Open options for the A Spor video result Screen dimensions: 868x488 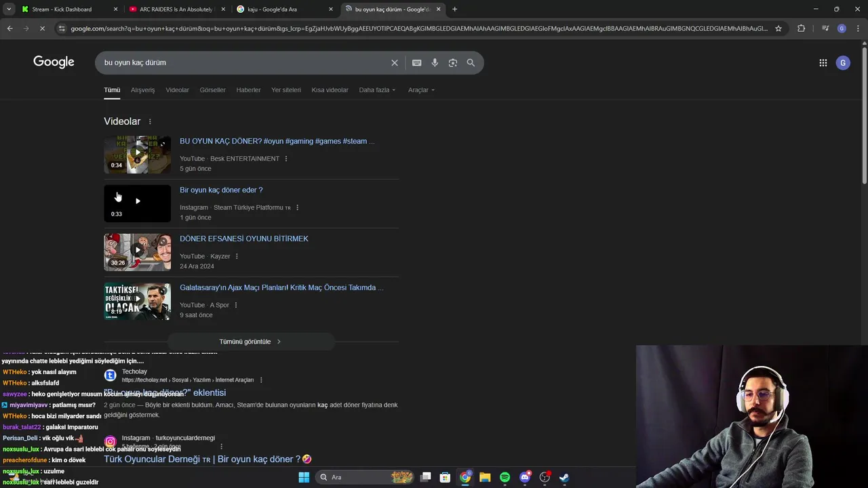(235, 305)
